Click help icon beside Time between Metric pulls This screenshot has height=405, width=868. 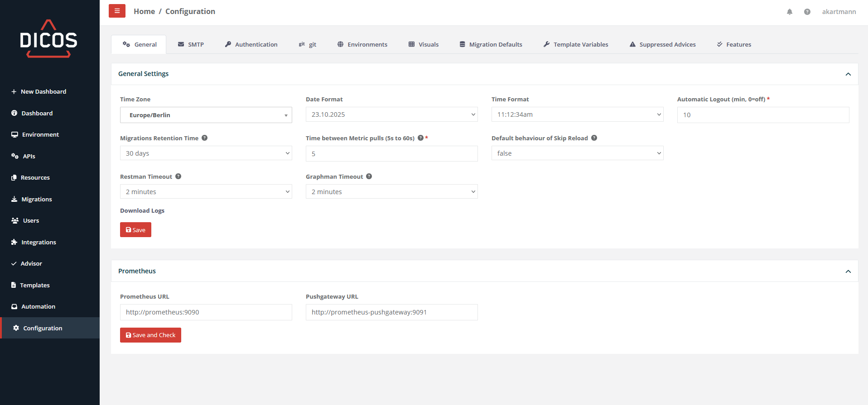tap(420, 138)
